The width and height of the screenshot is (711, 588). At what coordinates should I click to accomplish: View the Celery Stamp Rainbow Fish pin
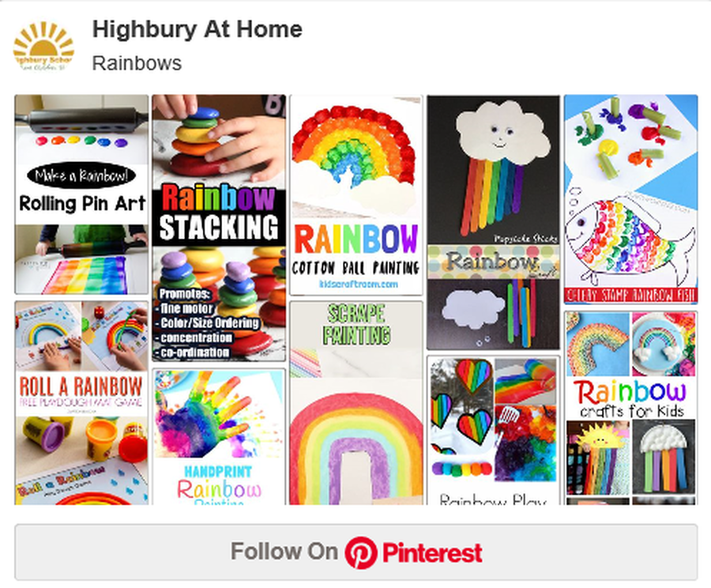[630, 199]
